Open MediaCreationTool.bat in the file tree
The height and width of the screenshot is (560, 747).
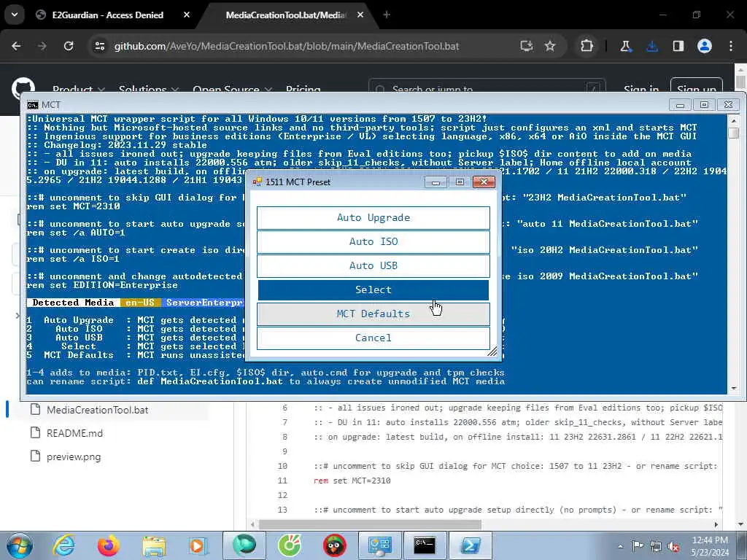tap(97, 410)
